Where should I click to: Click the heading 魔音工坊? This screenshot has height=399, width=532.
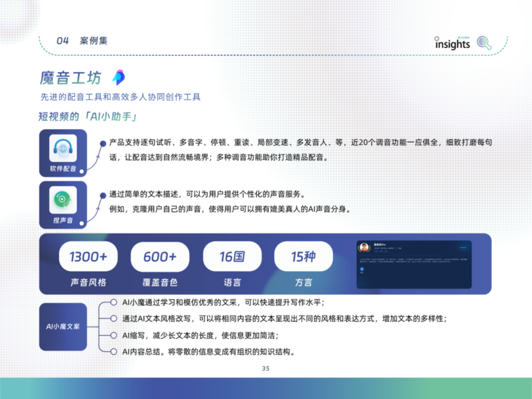click(70, 78)
